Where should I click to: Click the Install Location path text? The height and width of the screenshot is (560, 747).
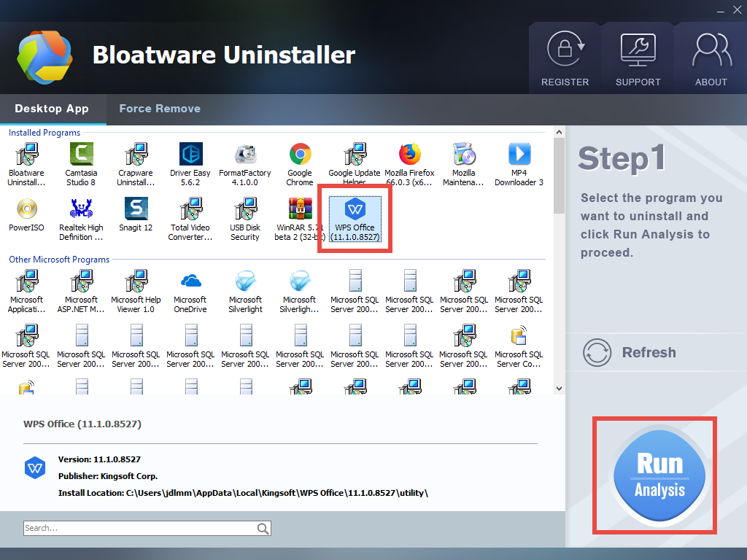pyautogui.click(x=243, y=493)
